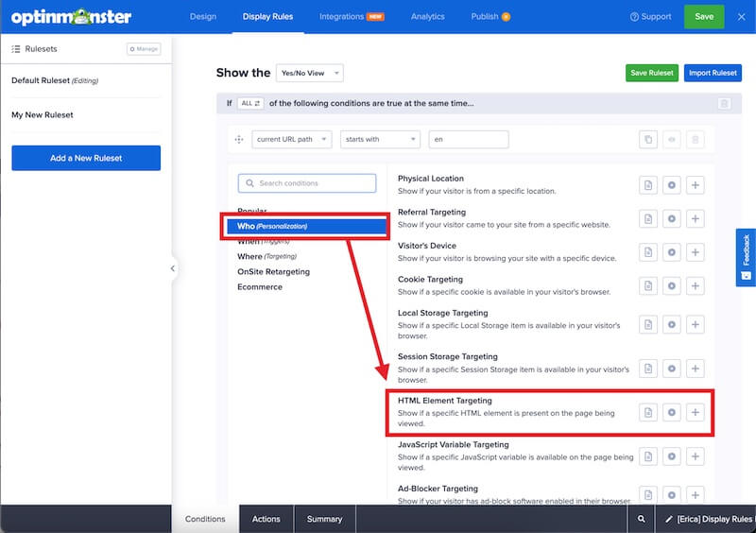Toggle visibility of the URL path rule
Image resolution: width=756 pixels, height=533 pixels.
point(672,140)
